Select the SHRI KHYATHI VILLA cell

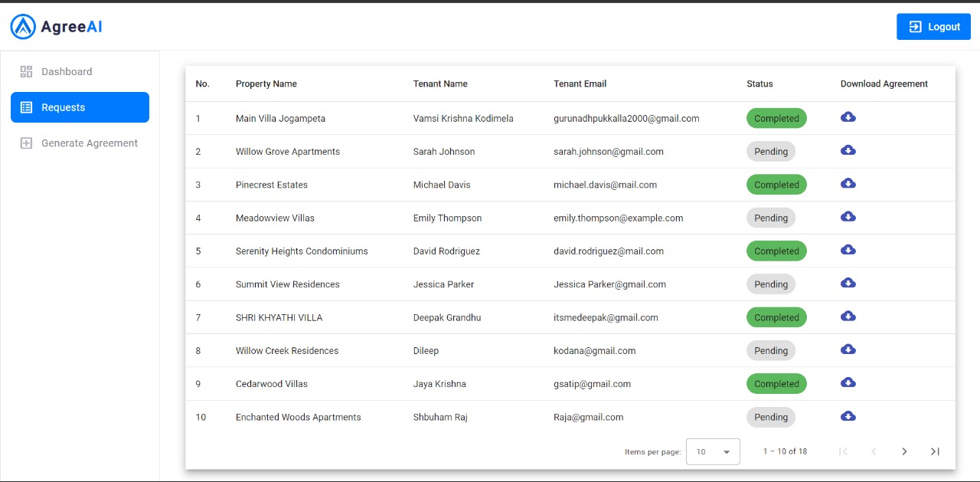279,318
